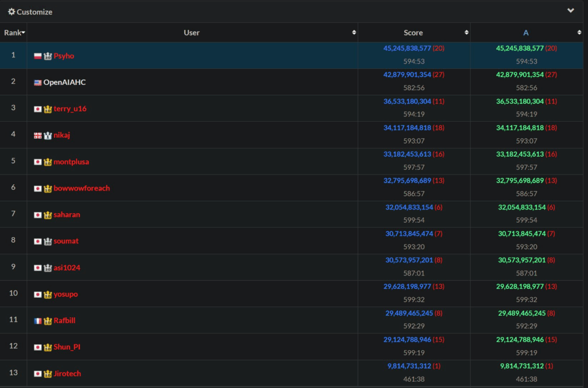588x388 pixels.
Task: Click the crown icon next to asi1024
Action: [x=48, y=268]
